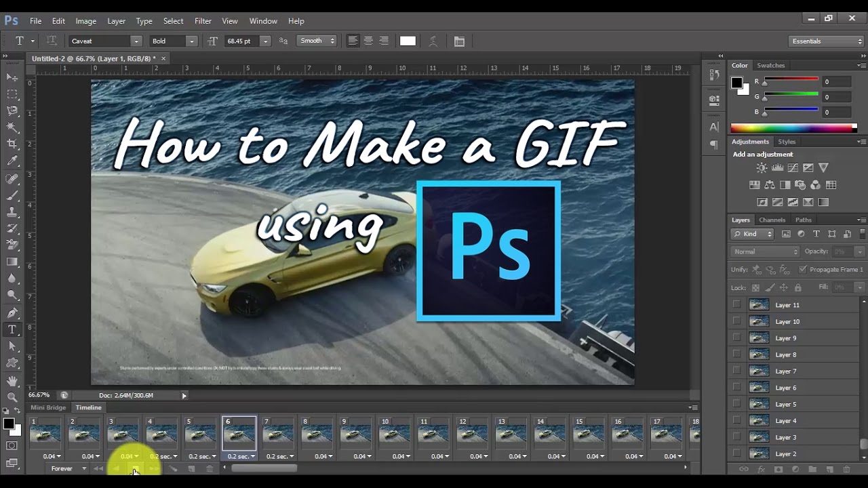Filter layers by type layers

pyautogui.click(x=816, y=234)
